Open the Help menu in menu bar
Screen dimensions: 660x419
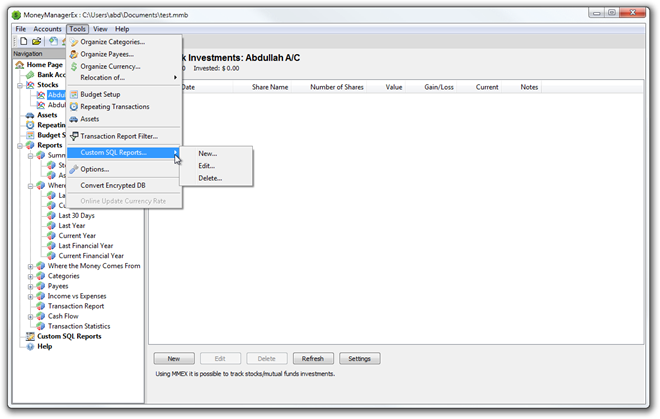[122, 29]
